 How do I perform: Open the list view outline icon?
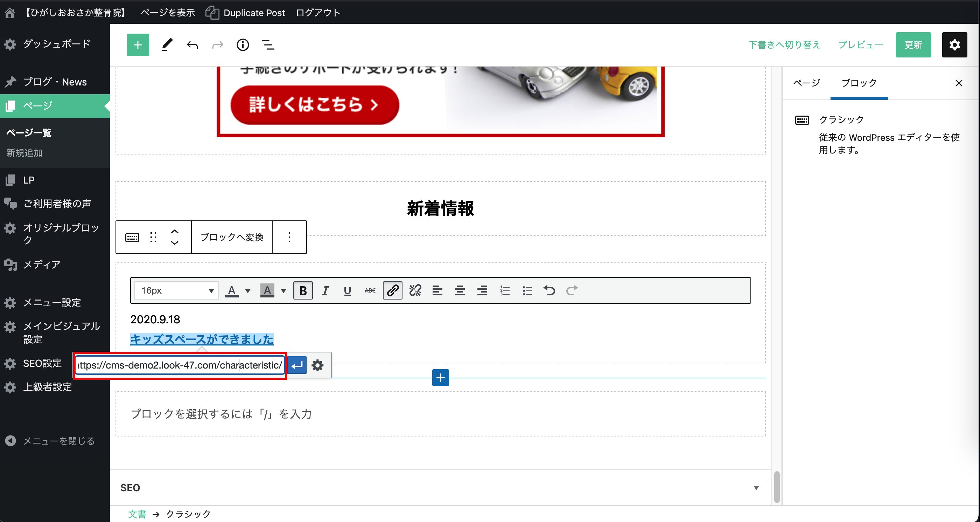268,45
